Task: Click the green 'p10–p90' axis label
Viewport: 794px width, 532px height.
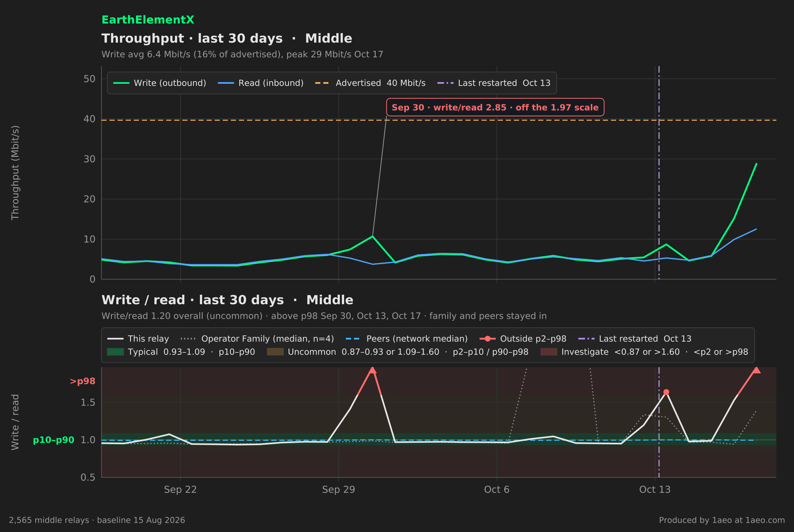Action: tap(54, 440)
